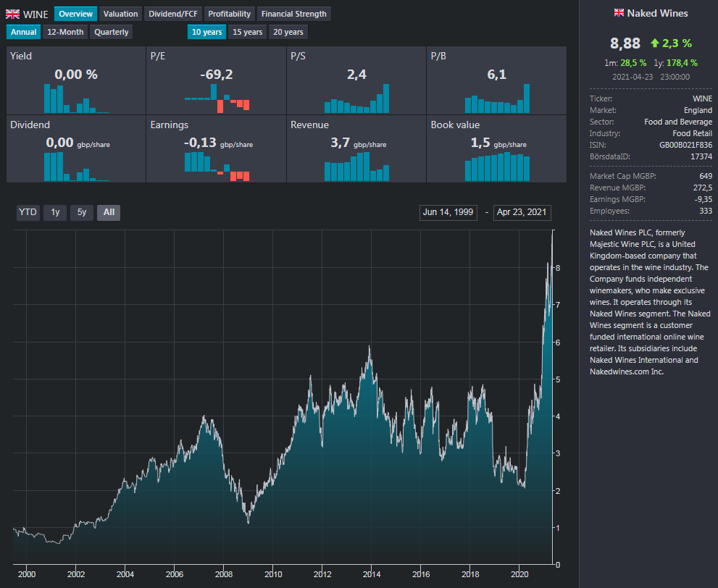Open the P/S mini chart tile
This screenshot has height=588, width=718.
pyautogui.click(x=356, y=80)
